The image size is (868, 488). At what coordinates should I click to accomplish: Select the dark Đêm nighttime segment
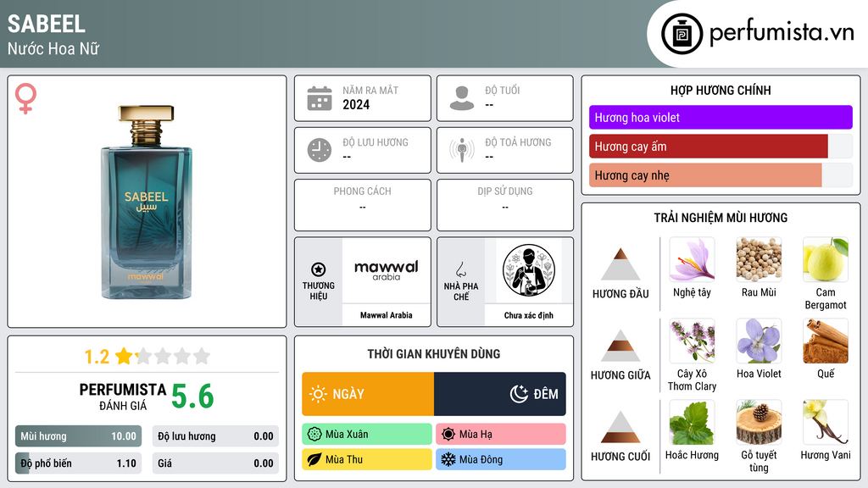(500, 394)
